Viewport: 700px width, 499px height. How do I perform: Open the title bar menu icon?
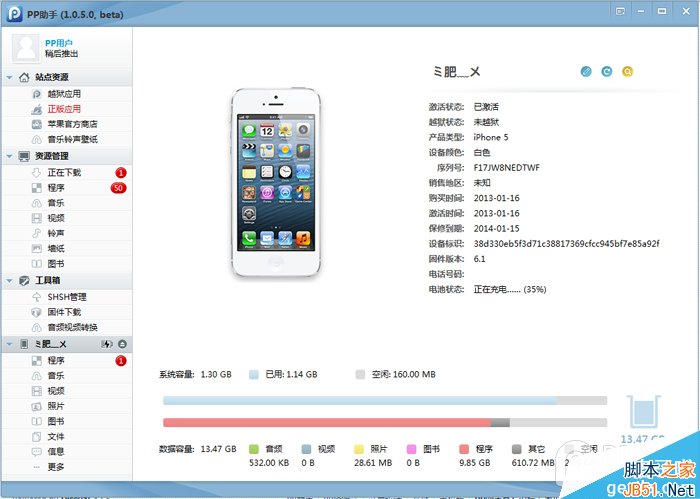point(621,11)
